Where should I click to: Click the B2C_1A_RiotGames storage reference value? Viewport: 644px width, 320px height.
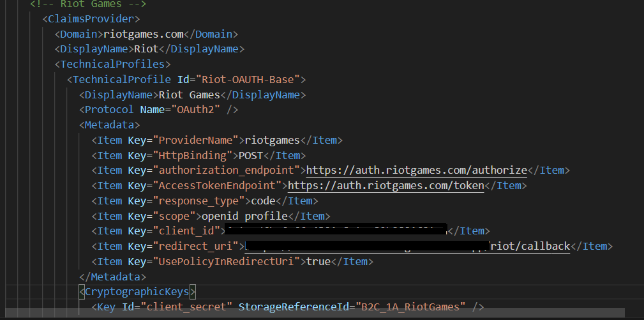(410, 307)
